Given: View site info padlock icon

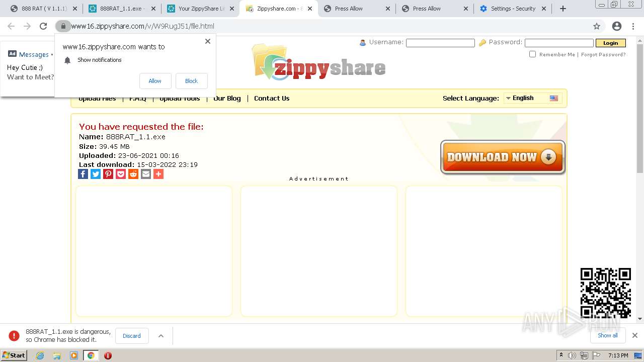Looking at the screenshot, I should 63,26.
